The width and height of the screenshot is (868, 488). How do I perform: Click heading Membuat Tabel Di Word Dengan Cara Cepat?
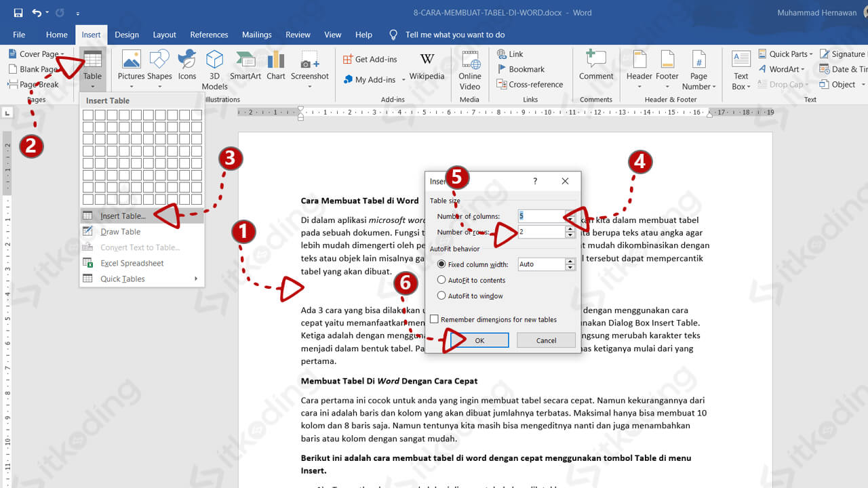coord(389,381)
